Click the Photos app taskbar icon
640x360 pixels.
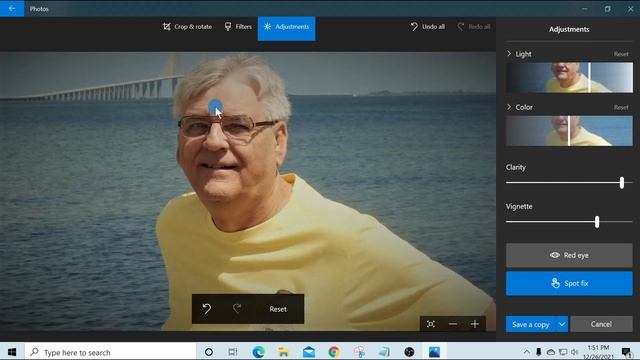tap(434, 352)
